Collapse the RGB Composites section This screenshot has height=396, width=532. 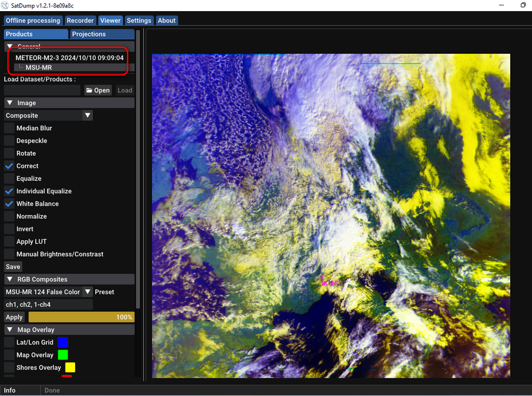click(10, 279)
